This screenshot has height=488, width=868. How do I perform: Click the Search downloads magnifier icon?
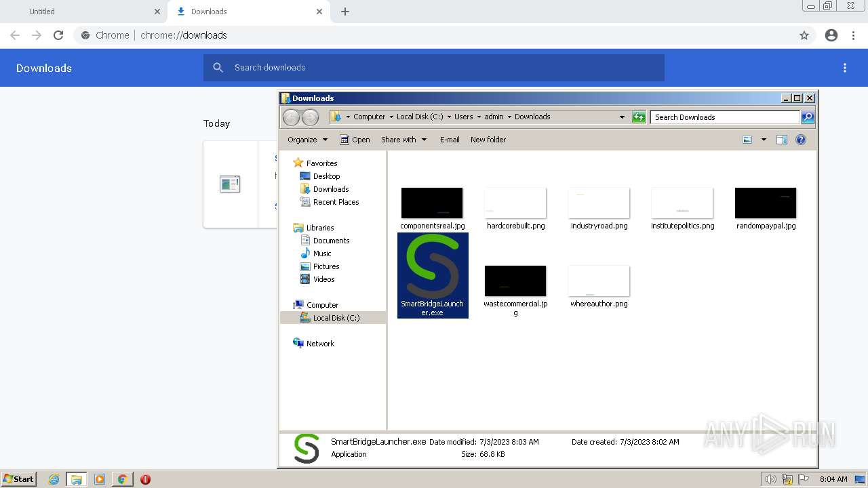coord(218,68)
